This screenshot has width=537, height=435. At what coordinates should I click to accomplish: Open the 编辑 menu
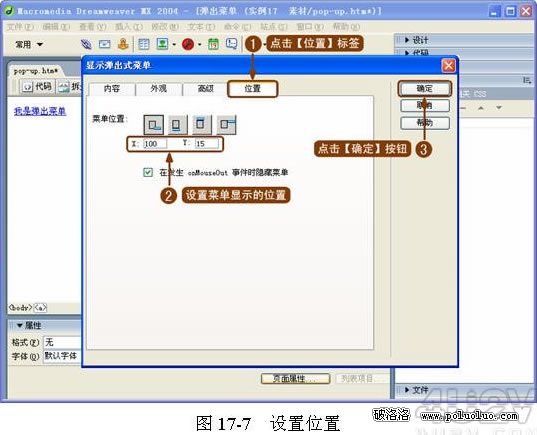click(56, 27)
